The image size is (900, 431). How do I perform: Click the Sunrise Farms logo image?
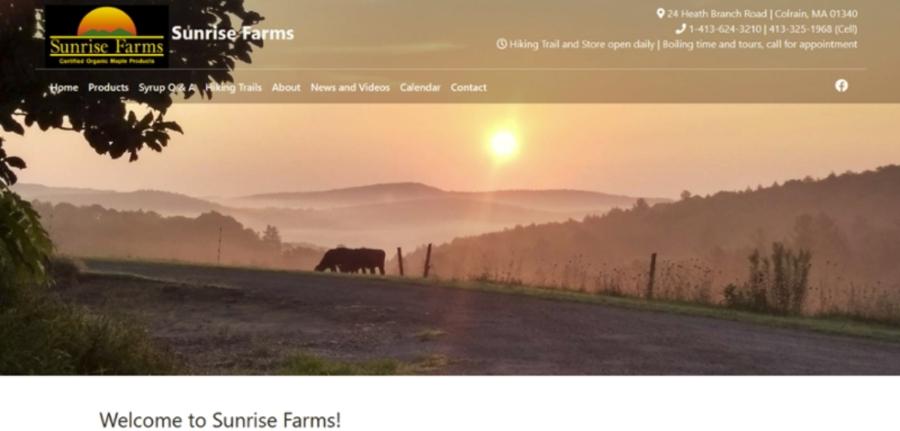(x=107, y=37)
